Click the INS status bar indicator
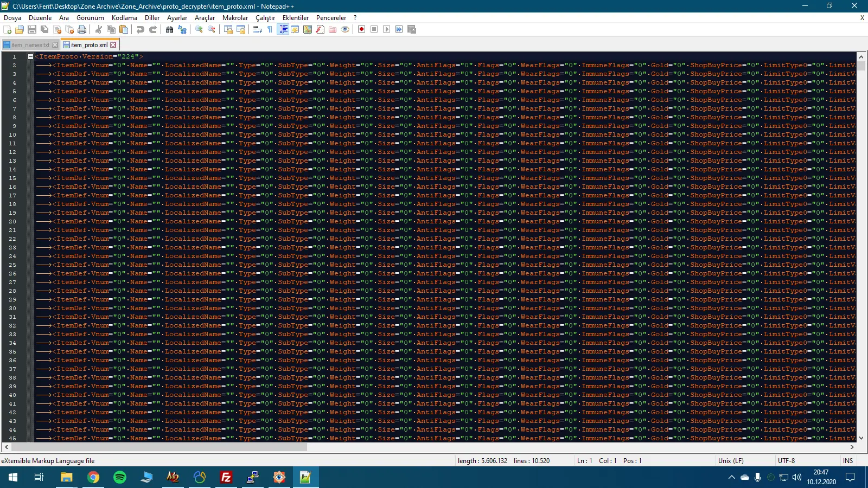The image size is (868, 488). coord(848,461)
